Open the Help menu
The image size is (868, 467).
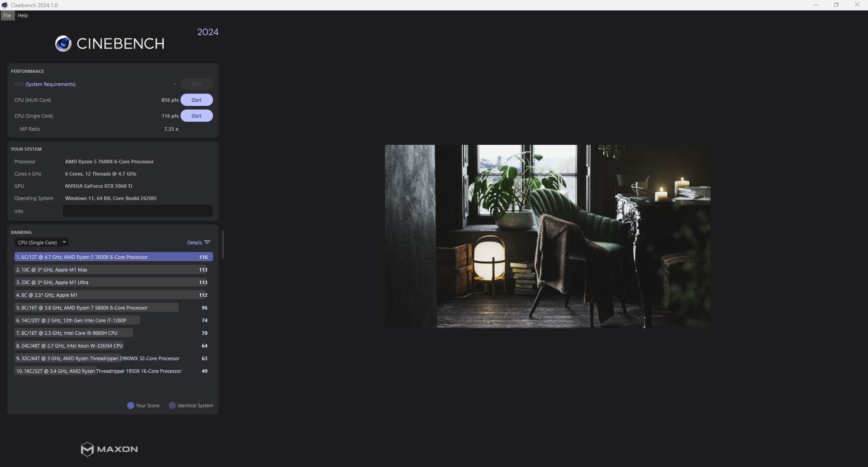pyautogui.click(x=23, y=15)
